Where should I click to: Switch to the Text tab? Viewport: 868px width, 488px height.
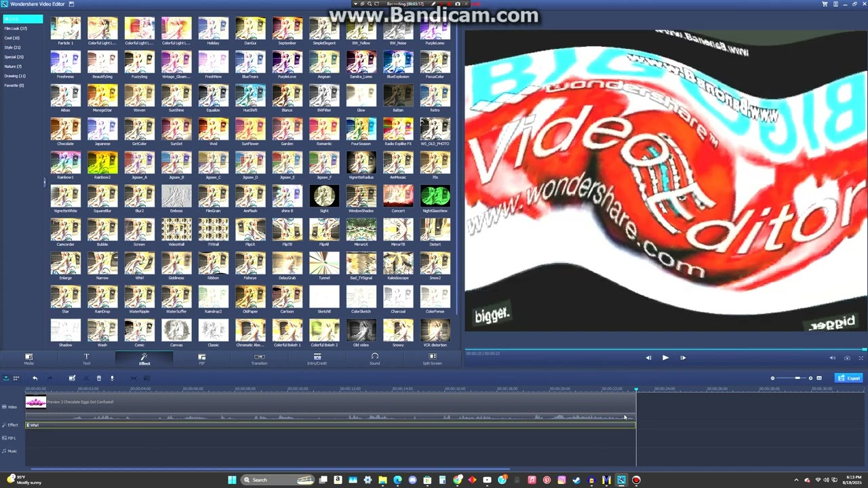[x=86, y=359]
